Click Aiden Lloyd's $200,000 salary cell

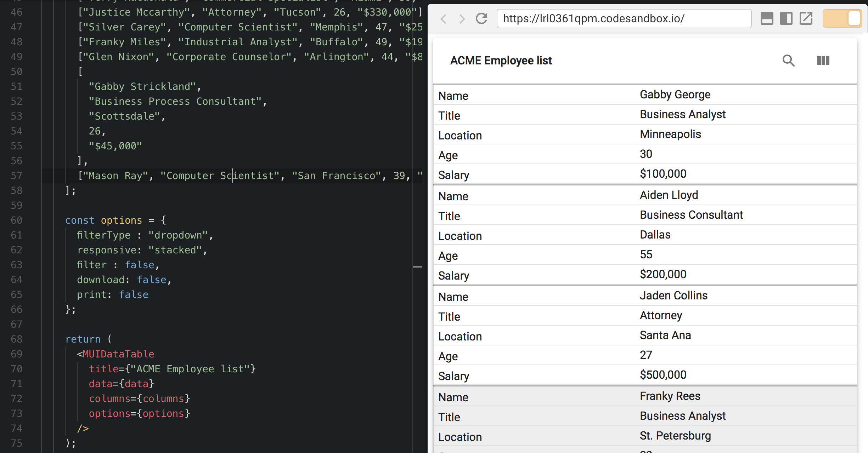tap(663, 274)
